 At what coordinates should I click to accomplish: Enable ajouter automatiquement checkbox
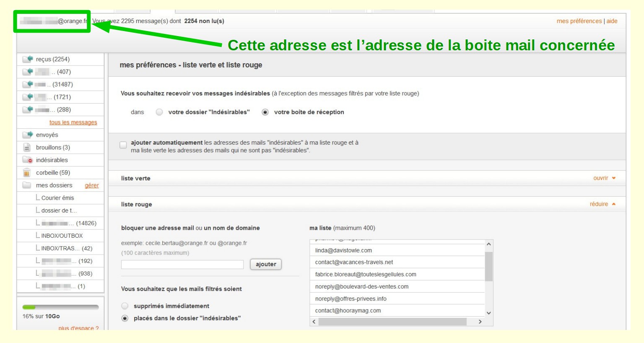pos(123,145)
